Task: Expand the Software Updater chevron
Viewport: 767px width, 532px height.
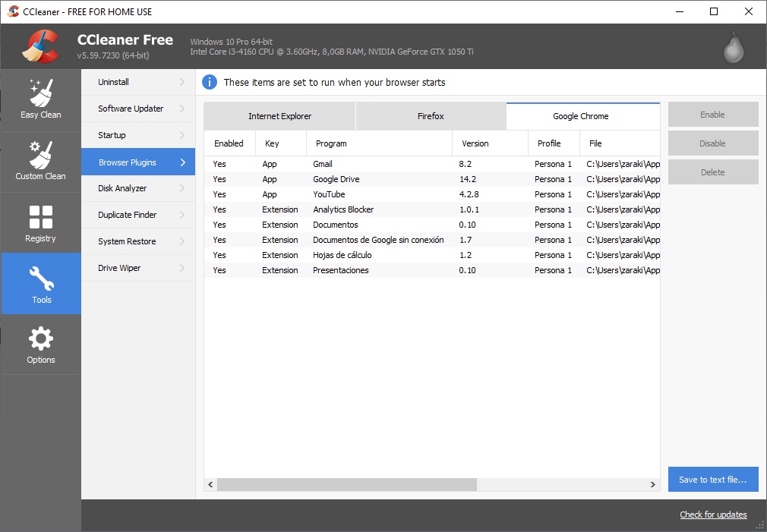Action: (x=182, y=109)
